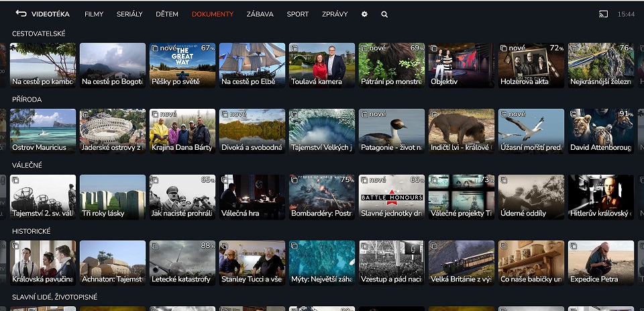Open Válečné projekty card
Image resolution: width=644 pixels, height=311 pixels.
point(462,197)
